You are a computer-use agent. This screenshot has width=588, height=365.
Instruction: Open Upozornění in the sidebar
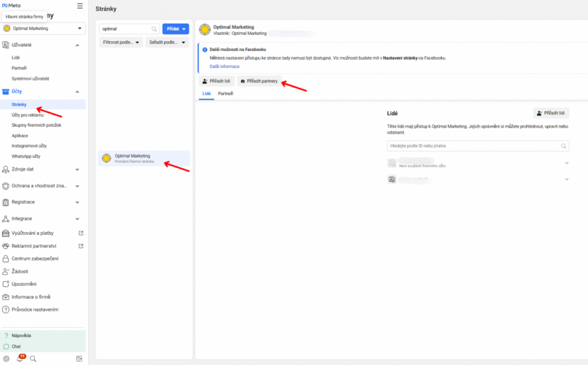24,285
